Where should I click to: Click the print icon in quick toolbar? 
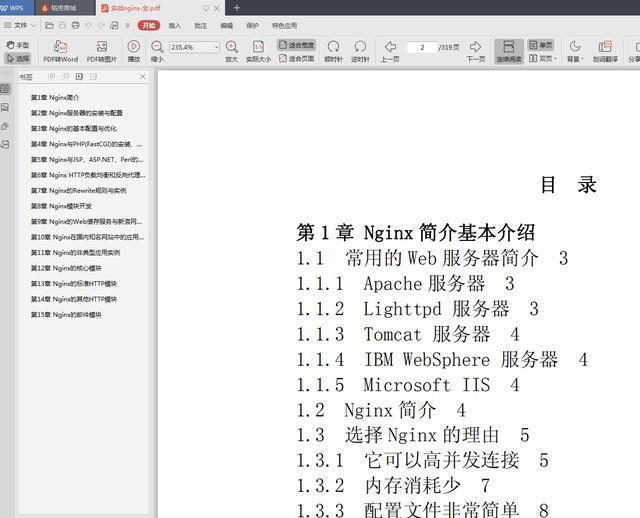tap(76, 25)
